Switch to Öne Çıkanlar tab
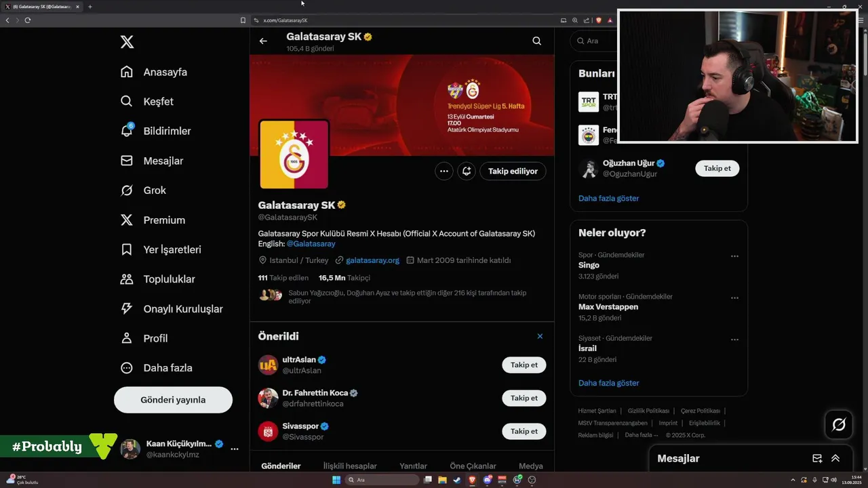Screen dimensions: 868x488 (x=473, y=466)
